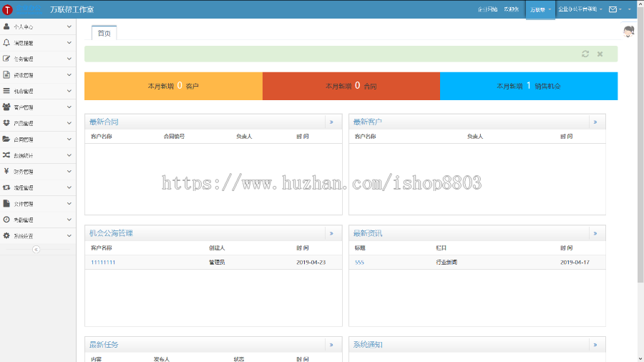Expand 数据统计 with its chevron
644x362 pixels.
coord(69,155)
